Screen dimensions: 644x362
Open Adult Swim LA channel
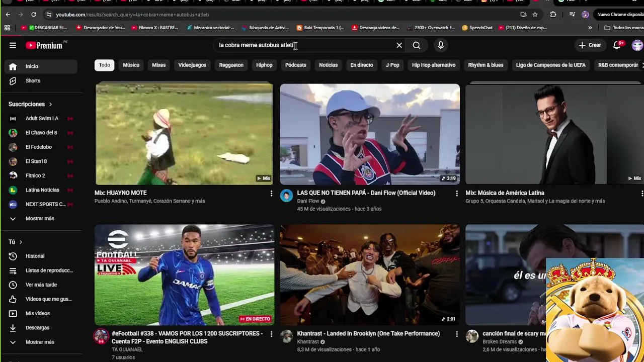[41, 118]
